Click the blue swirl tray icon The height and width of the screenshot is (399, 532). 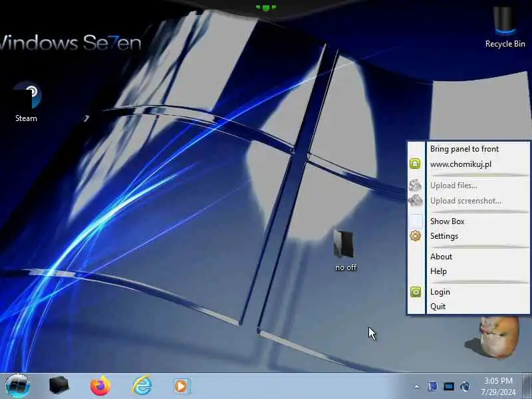pyautogui.click(x=465, y=386)
